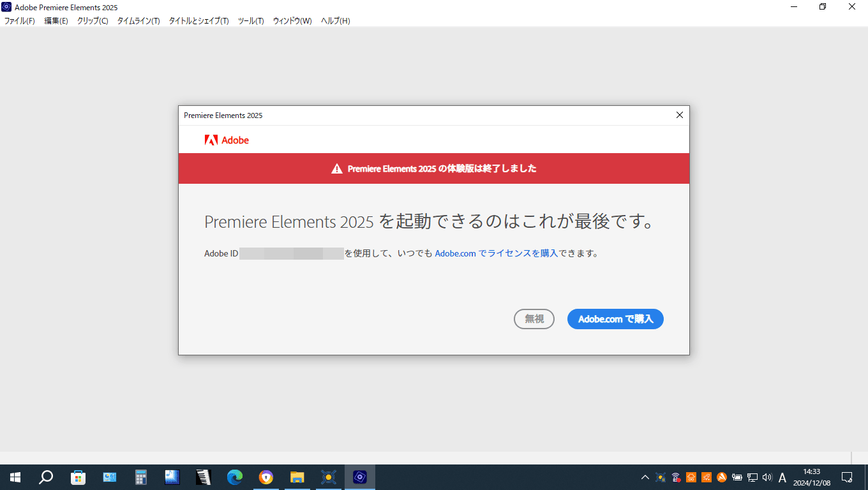The image size is (868, 490).
Task: Click the 無視 button in the dialog
Action: point(534,319)
